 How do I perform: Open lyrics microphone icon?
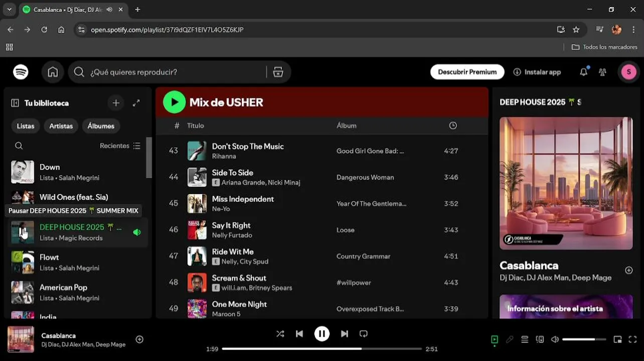(x=510, y=339)
